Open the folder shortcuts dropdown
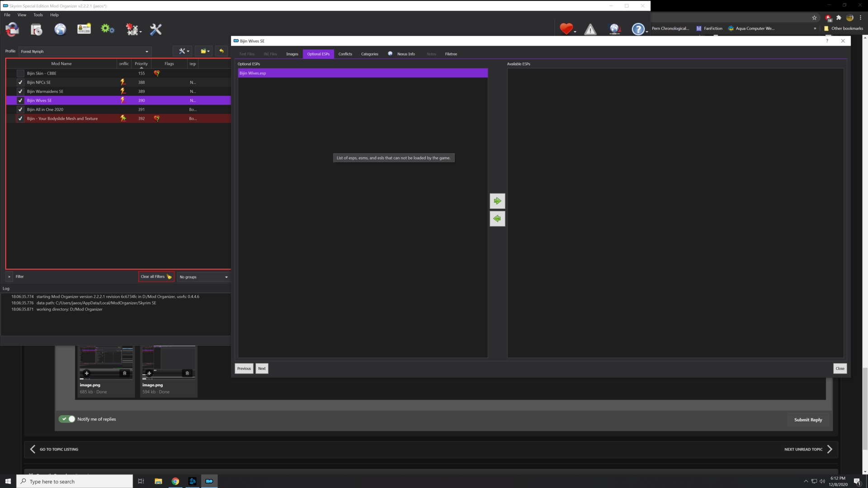 [x=205, y=51]
